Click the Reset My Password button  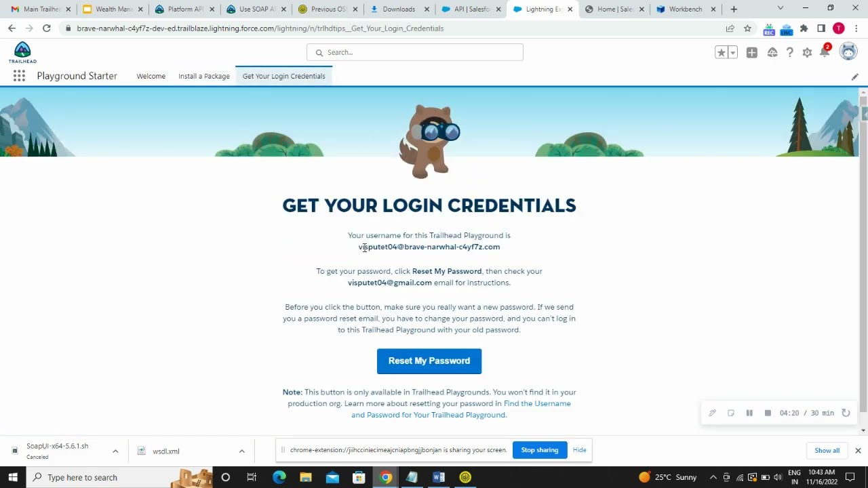coord(429,361)
